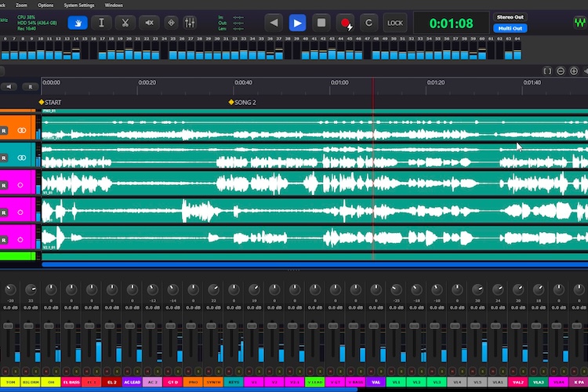Click the red Record button

coord(345,24)
